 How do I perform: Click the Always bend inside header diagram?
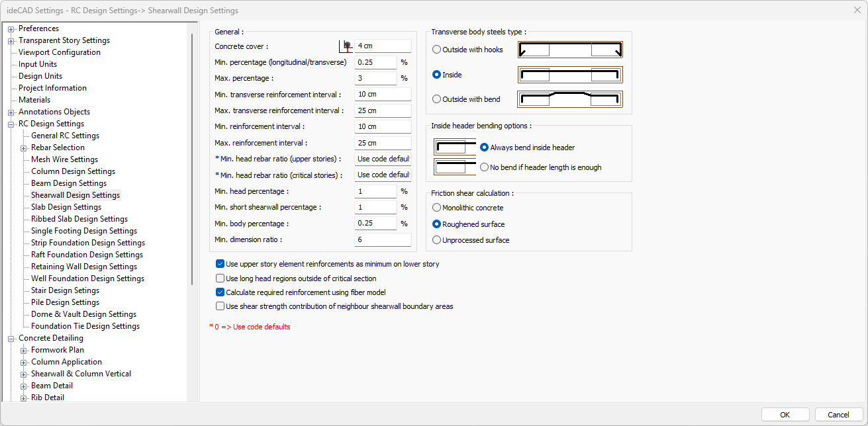click(x=455, y=148)
